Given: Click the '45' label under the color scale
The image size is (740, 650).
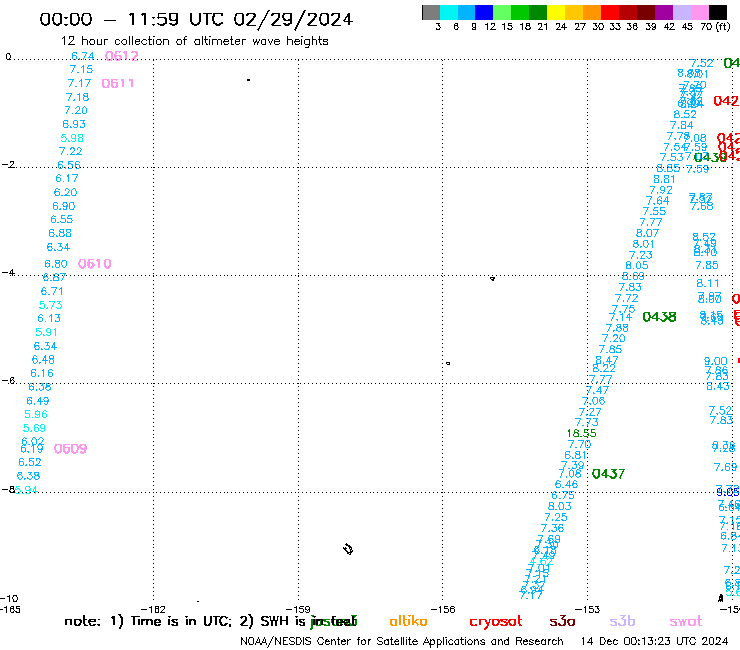Looking at the screenshot, I should pos(687,26).
